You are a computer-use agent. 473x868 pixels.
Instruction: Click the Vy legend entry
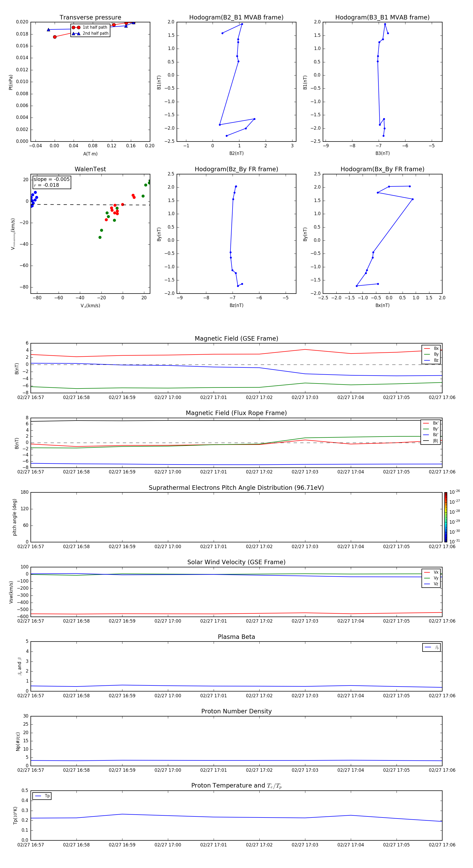431,578
